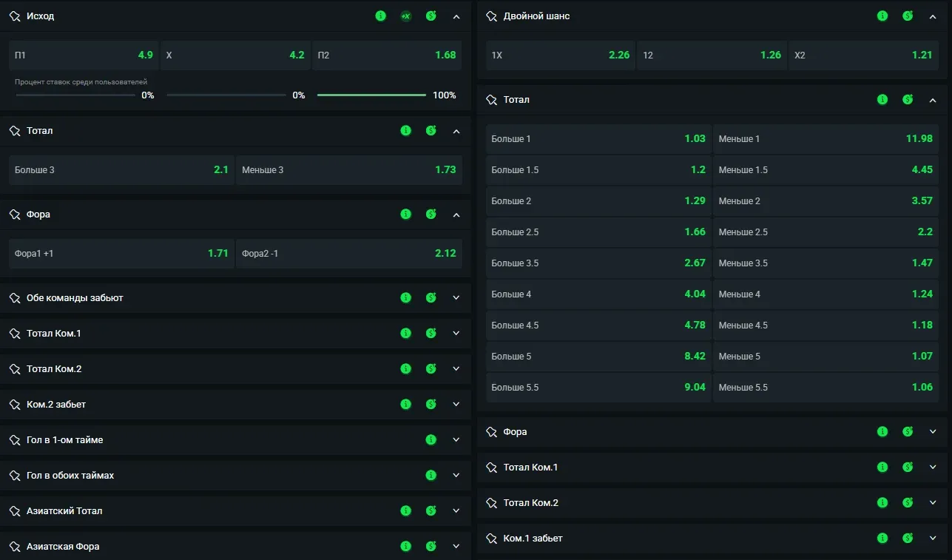Screen dimensions: 952x560
Task: Expand the Гол в 1-ом тайме section
Action: pos(456,440)
